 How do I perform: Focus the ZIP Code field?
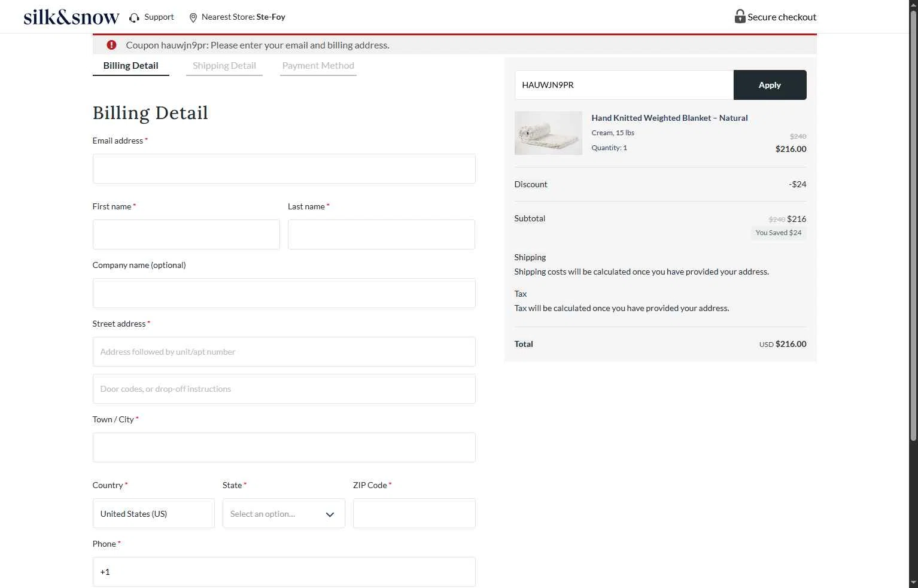coord(414,513)
